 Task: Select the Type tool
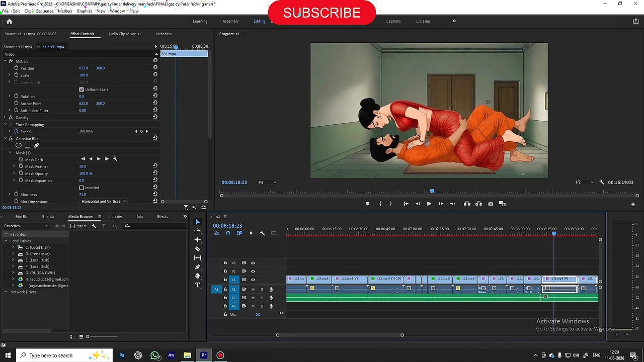pos(197,285)
